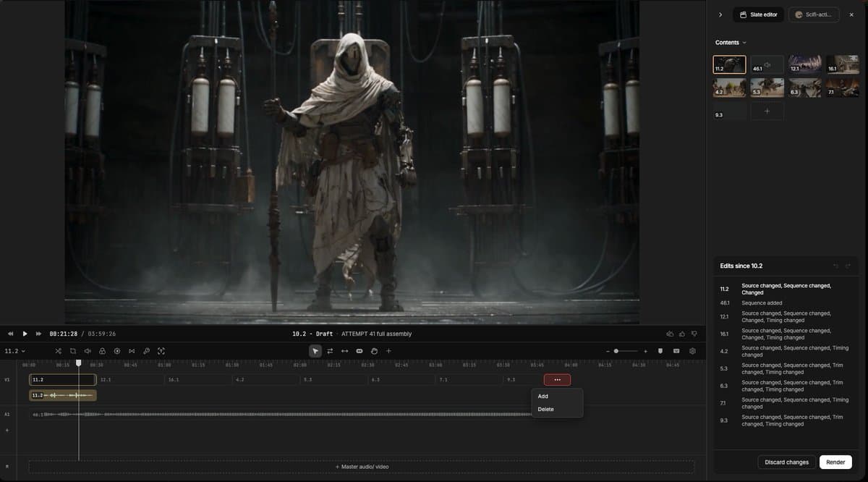
Task: Select the 6.3 thumbnail in Contents
Action: (x=804, y=88)
